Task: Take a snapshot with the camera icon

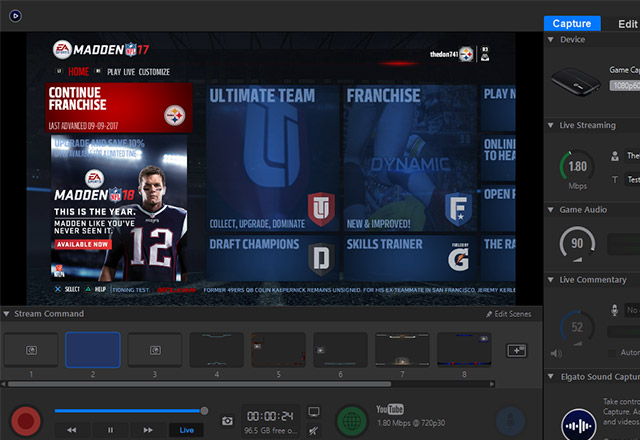Action: [228, 421]
